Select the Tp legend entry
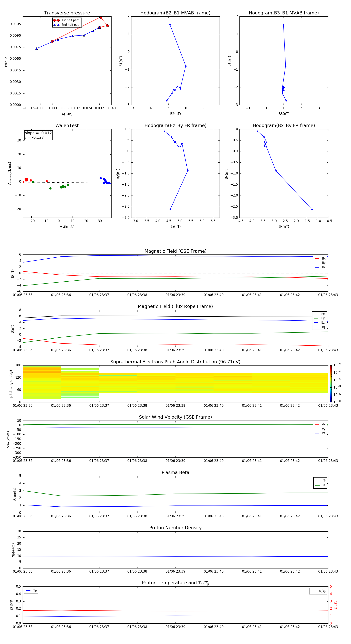This screenshot has width=351, height=644. coord(31,591)
